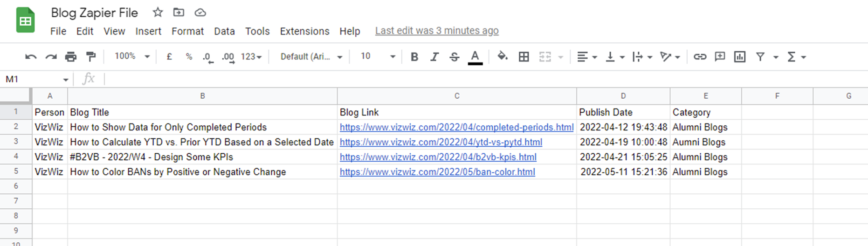The height and width of the screenshot is (246, 868).
Task: Click the 'Last edit was 3 minutes ago' link
Action: click(437, 31)
